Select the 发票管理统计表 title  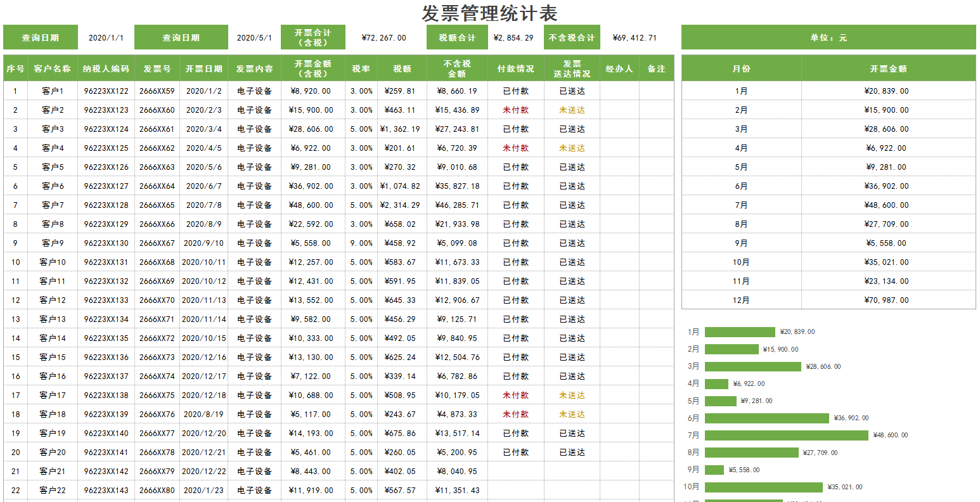pyautogui.click(x=489, y=13)
